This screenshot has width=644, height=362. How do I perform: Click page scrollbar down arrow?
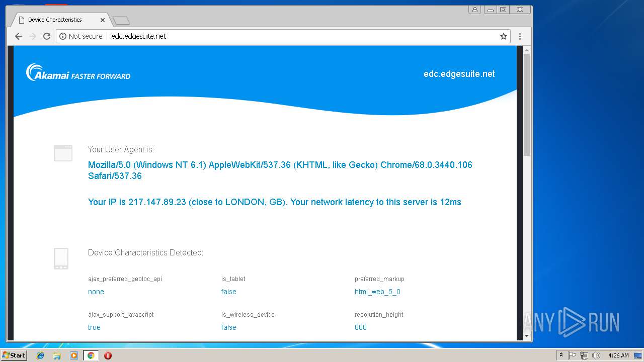point(527,336)
